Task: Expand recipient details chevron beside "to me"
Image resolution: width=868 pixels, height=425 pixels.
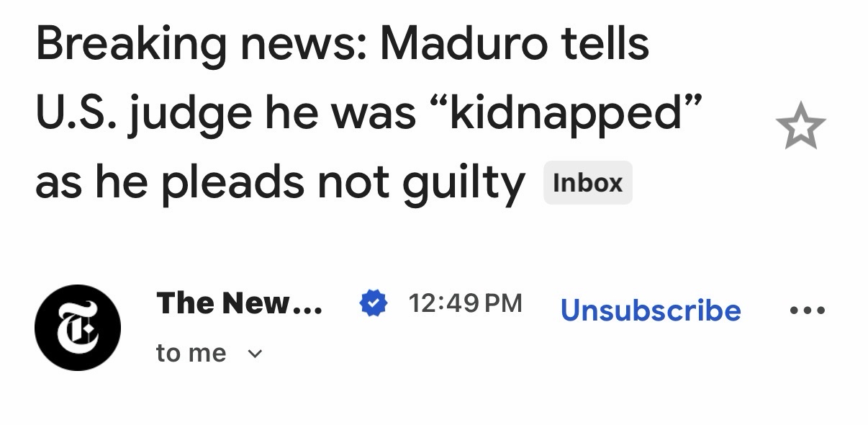Action: point(255,354)
